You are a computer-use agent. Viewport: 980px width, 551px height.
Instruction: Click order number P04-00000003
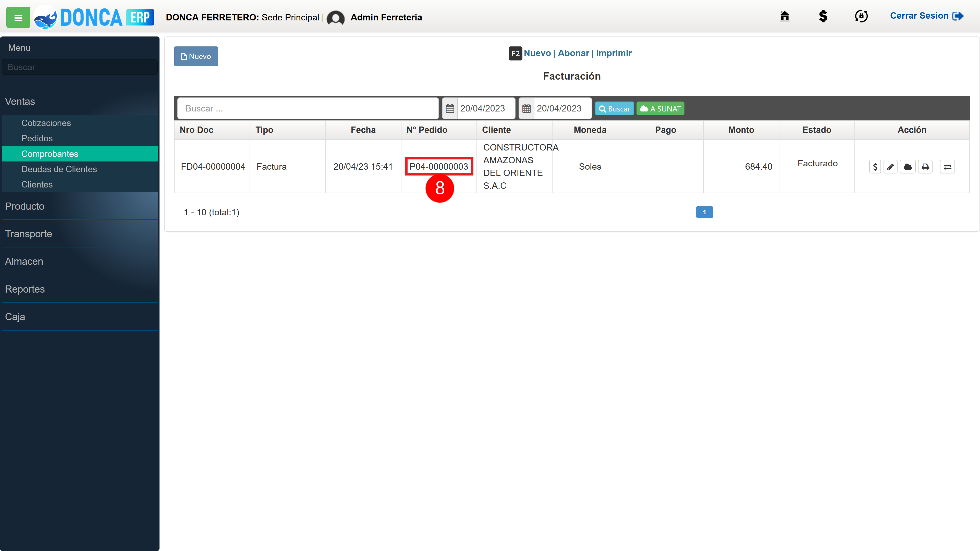point(439,167)
